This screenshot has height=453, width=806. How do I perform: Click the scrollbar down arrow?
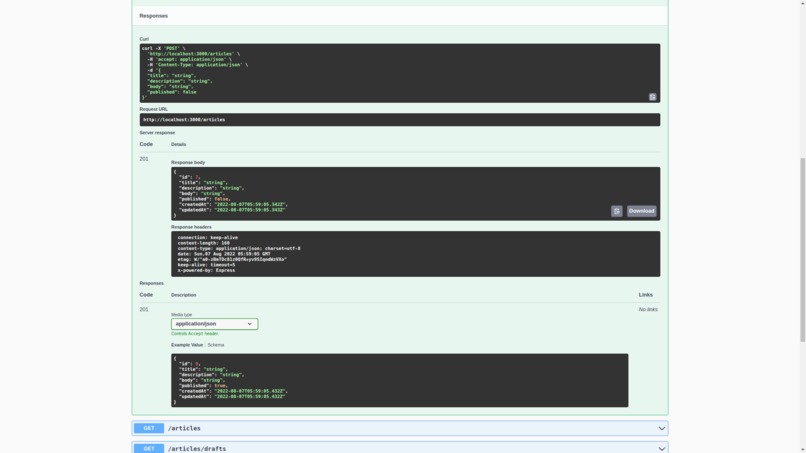802,449
